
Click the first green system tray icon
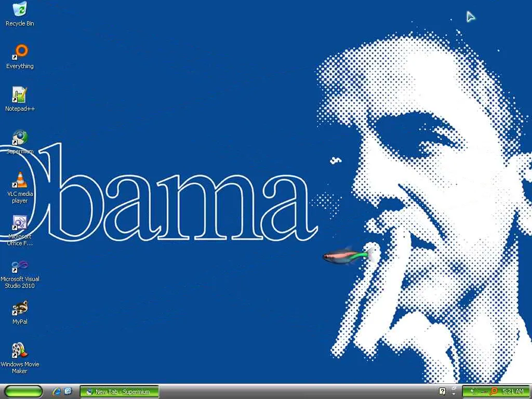[474, 391]
